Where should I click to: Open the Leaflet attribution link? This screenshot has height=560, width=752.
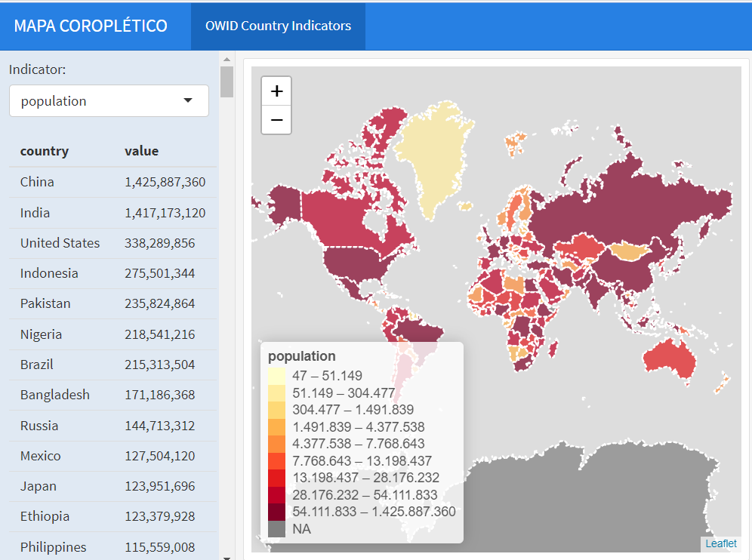click(x=720, y=543)
